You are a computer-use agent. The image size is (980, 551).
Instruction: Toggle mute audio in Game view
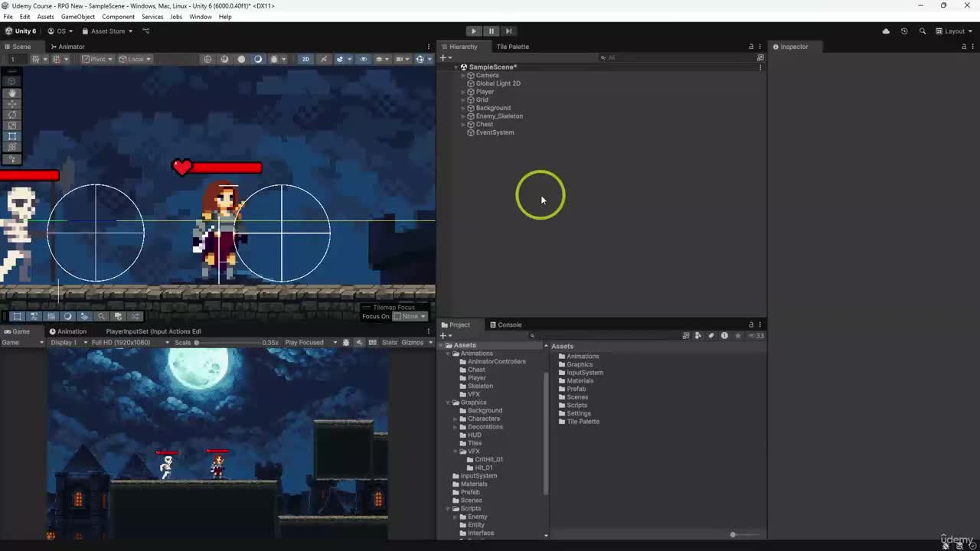[361, 342]
